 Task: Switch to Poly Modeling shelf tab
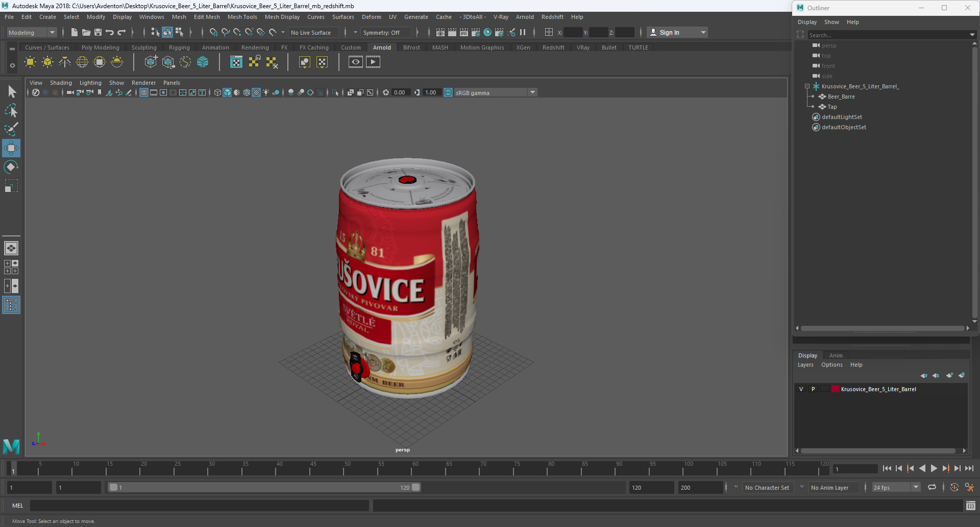point(100,47)
